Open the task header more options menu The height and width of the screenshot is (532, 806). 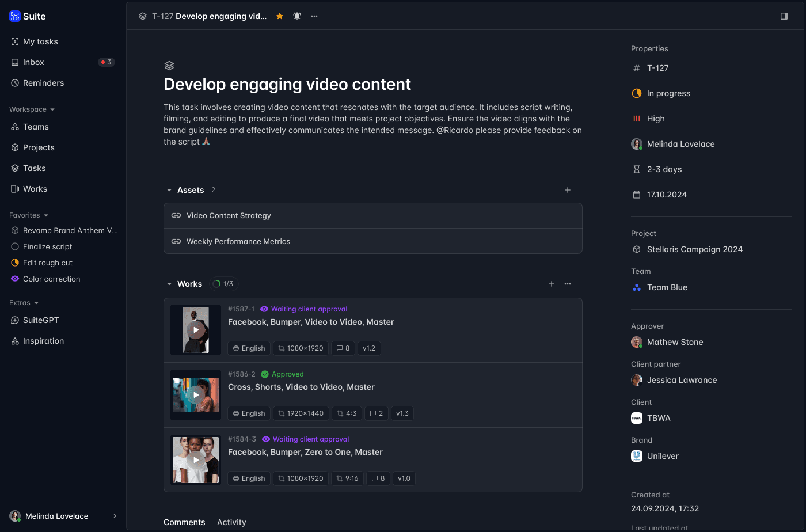(314, 16)
